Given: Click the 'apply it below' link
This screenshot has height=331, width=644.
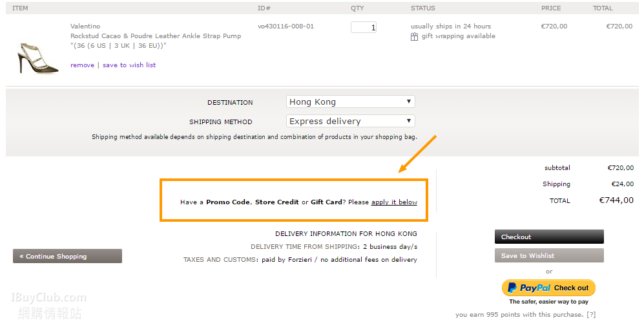Looking at the screenshot, I should (x=394, y=202).
